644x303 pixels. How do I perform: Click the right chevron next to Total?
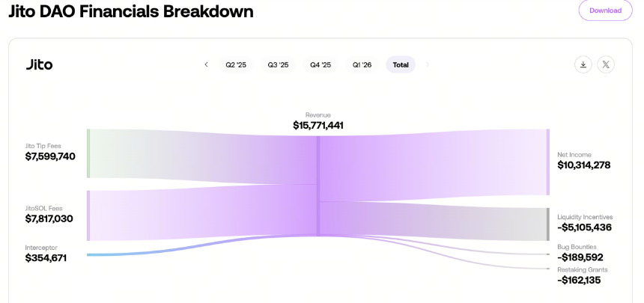(x=428, y=64)
